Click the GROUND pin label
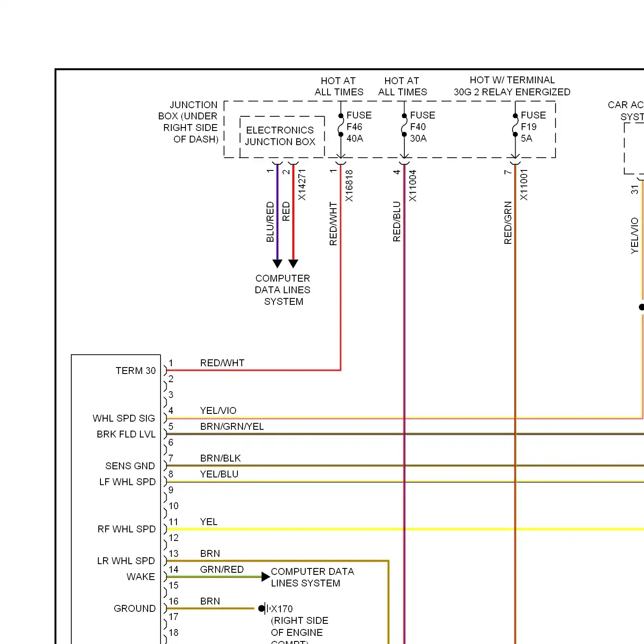644x644 pixels. click(135, 608)
